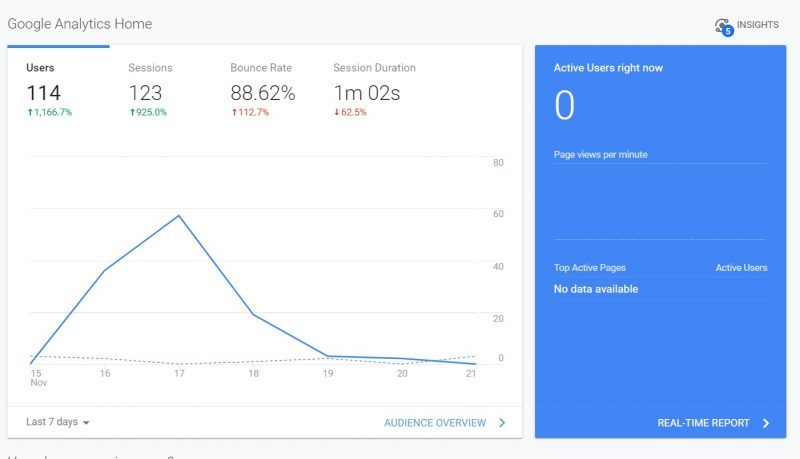Click the Active Users right now heading
This screenshot has width=800, height=459.
click(608, 68)
